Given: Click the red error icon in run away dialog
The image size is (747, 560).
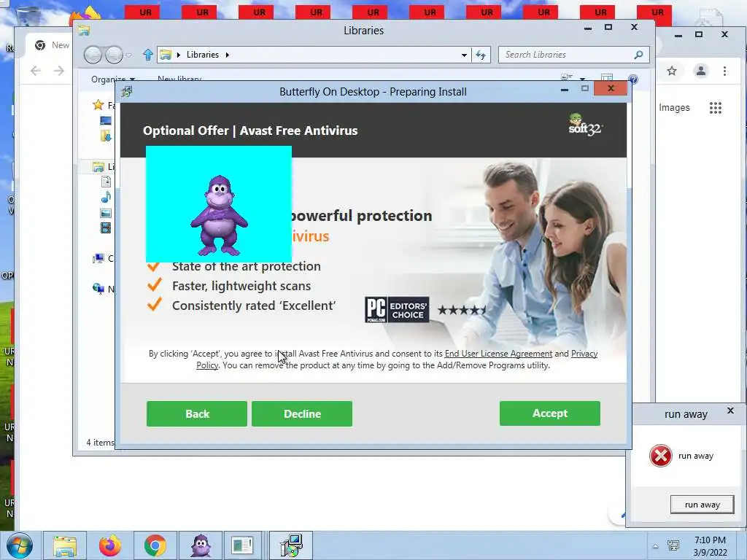Looking at the screenshot, I should (661, 456).
